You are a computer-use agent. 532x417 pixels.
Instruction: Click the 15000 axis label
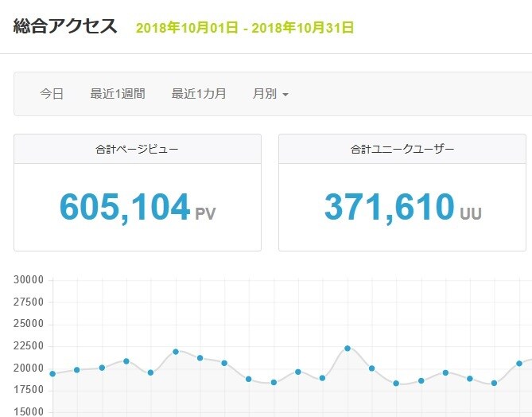[29, 412]
